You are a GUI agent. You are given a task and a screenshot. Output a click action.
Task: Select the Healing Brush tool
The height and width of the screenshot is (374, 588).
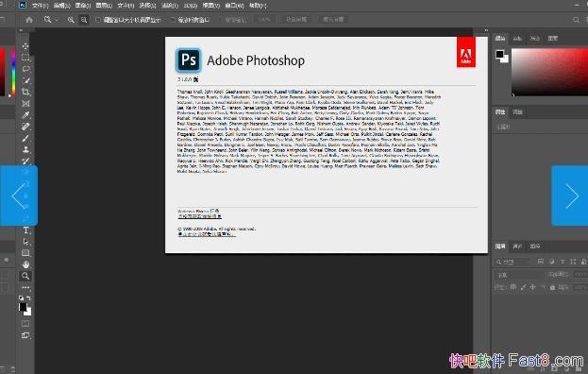click(x=25, y=127)
